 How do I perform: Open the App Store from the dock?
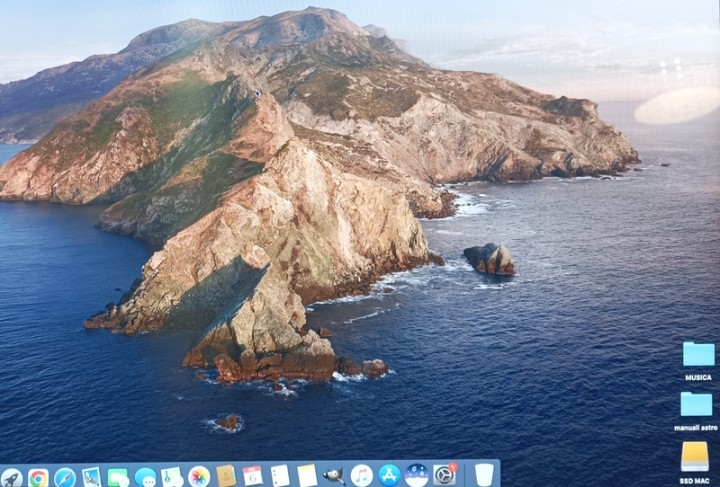pyautogui.click(x=389, y=475)
